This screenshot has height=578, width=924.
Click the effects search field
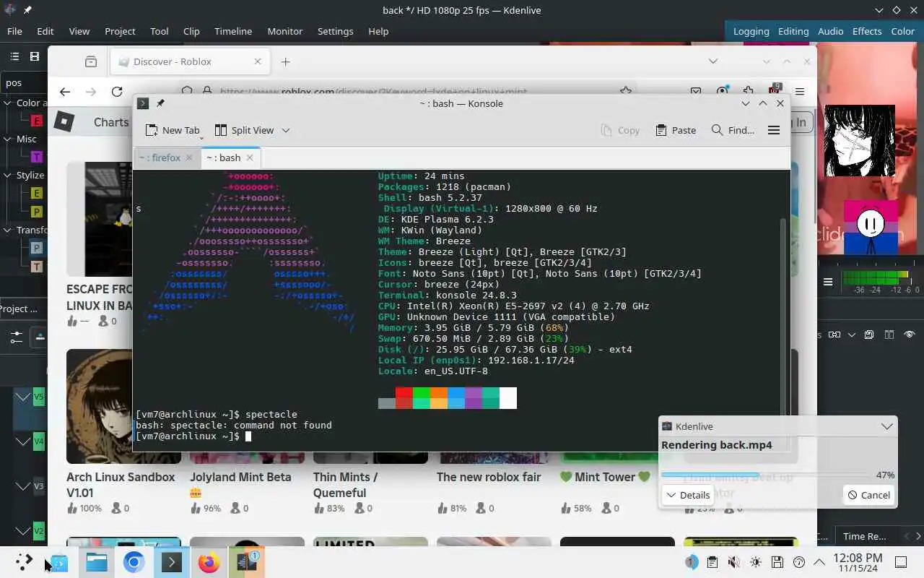pyautogui.click(x=24, y=82)
